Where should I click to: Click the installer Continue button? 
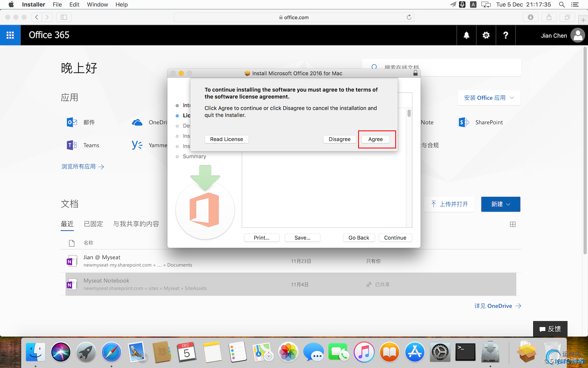tap(395, 238)
